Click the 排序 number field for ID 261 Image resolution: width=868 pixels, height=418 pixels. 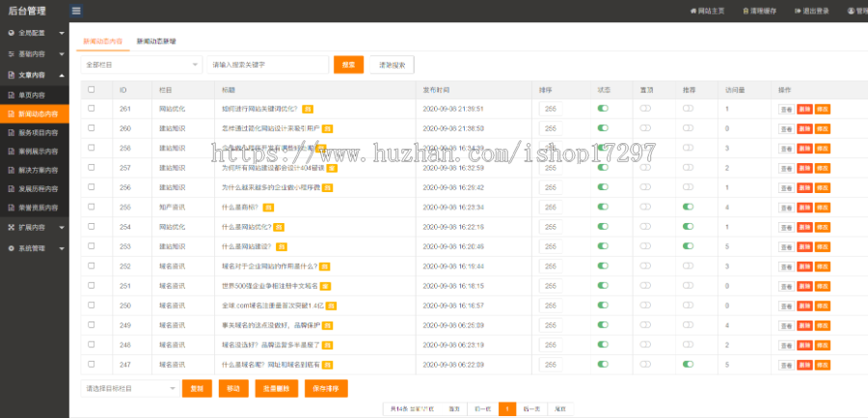click(x=551, y=109)
